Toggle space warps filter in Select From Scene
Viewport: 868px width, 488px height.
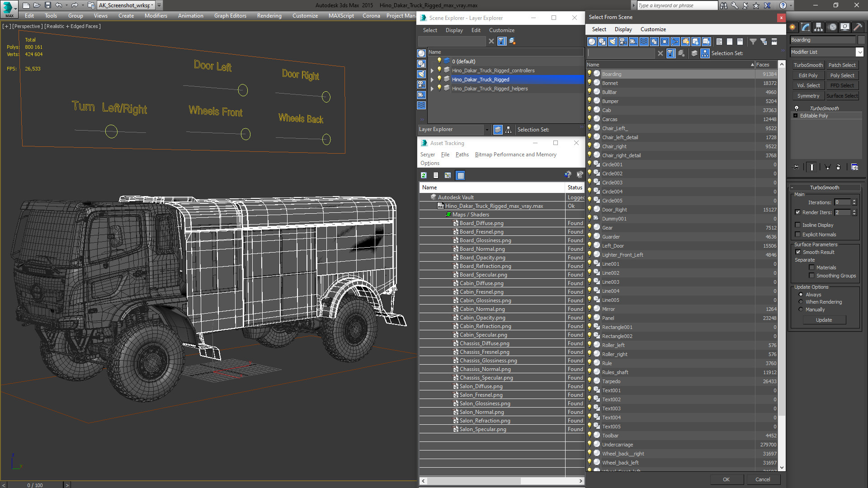644,42
